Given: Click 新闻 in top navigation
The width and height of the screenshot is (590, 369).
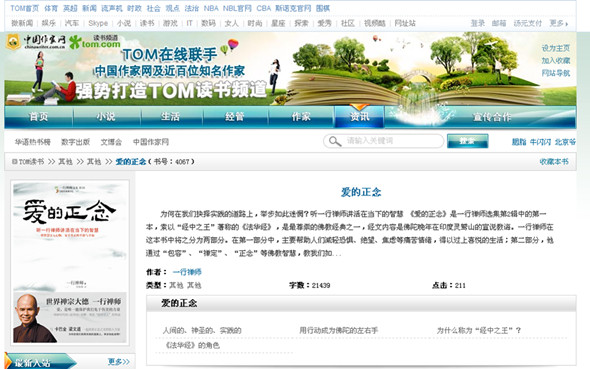Looking at the screenshot, I should click(89, 8).
